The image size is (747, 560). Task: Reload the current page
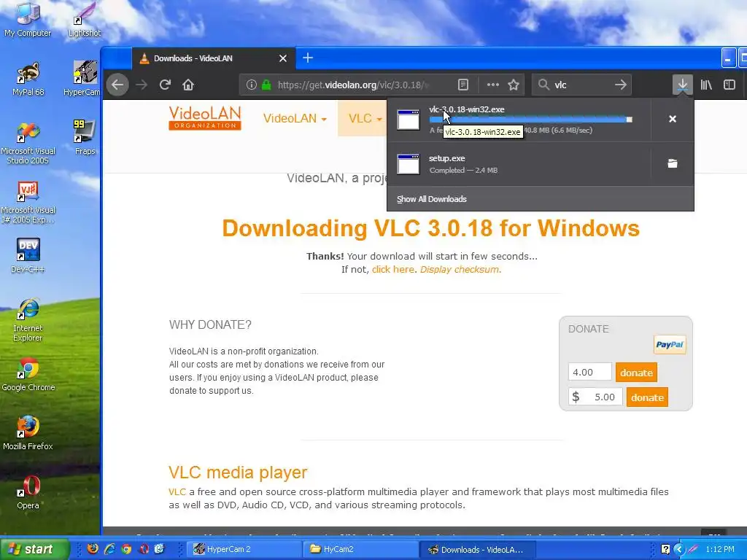tap(166, 85)
